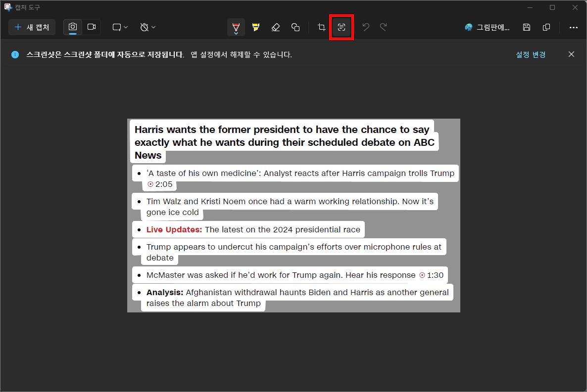Select the yellow highlighter tool
Screen dimensions: 587x392
[256, 27]
